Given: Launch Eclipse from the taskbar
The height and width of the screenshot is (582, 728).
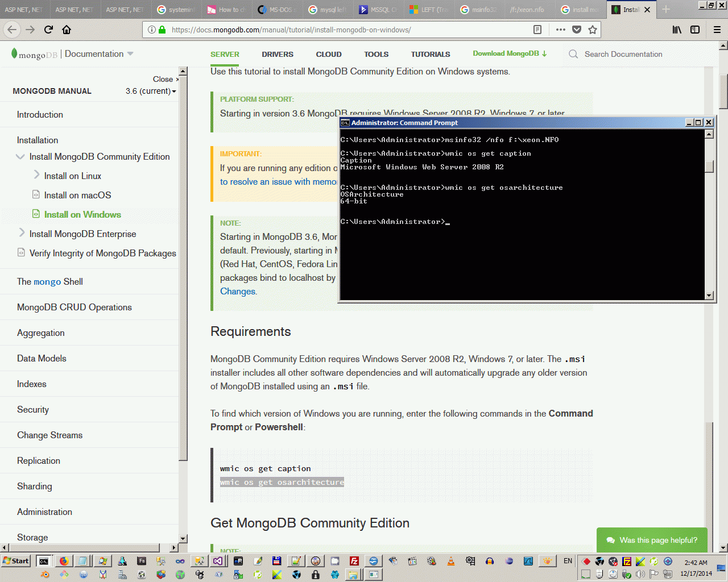Looking at the screenshot, I should [509, 561].
